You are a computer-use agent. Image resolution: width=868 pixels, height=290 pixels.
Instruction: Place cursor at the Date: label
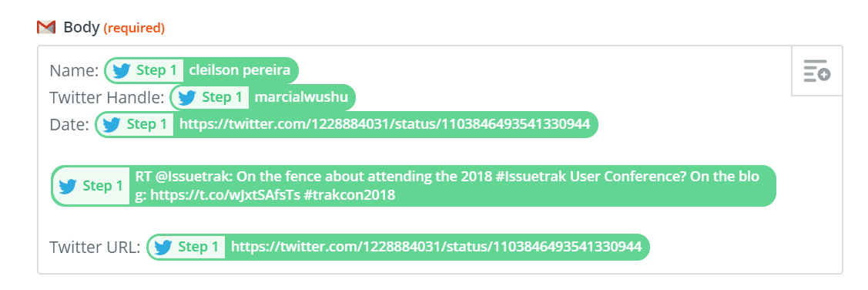(x=69, y=125)
